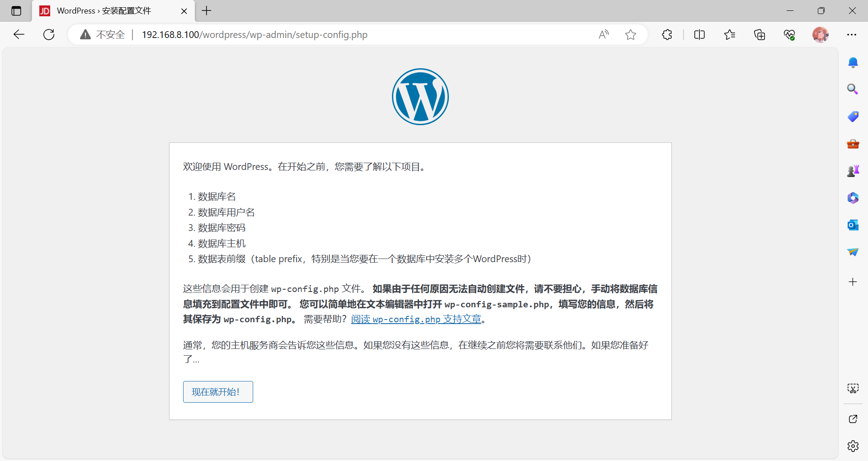868x461 pixels.
Task: Open notifications bell in sidebar
Action: [x=853, y=62]
